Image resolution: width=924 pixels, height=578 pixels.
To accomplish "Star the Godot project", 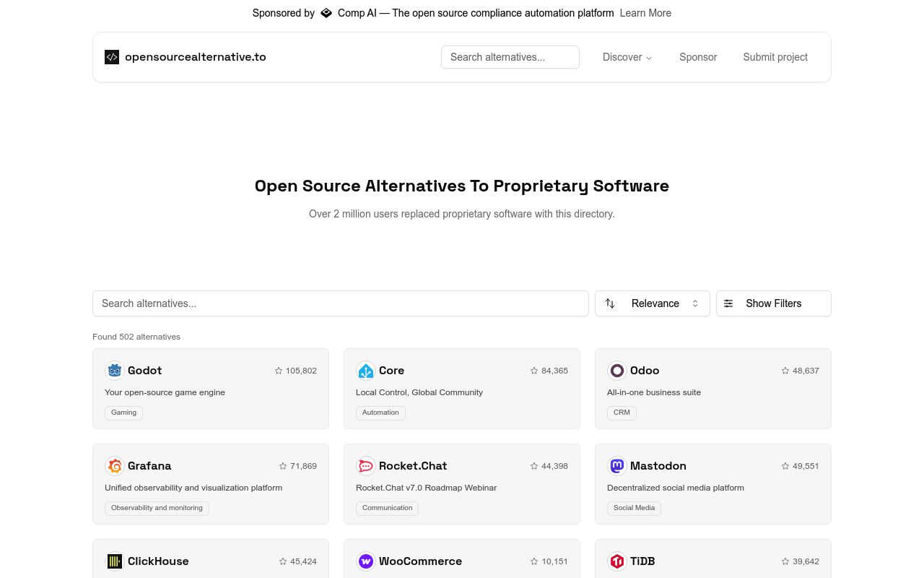I will click(279, 370).
